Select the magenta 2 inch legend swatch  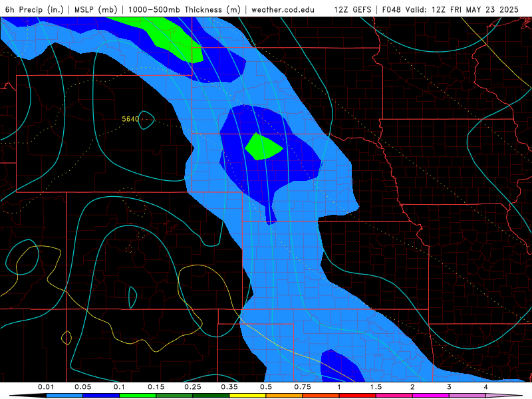(431, 396)
